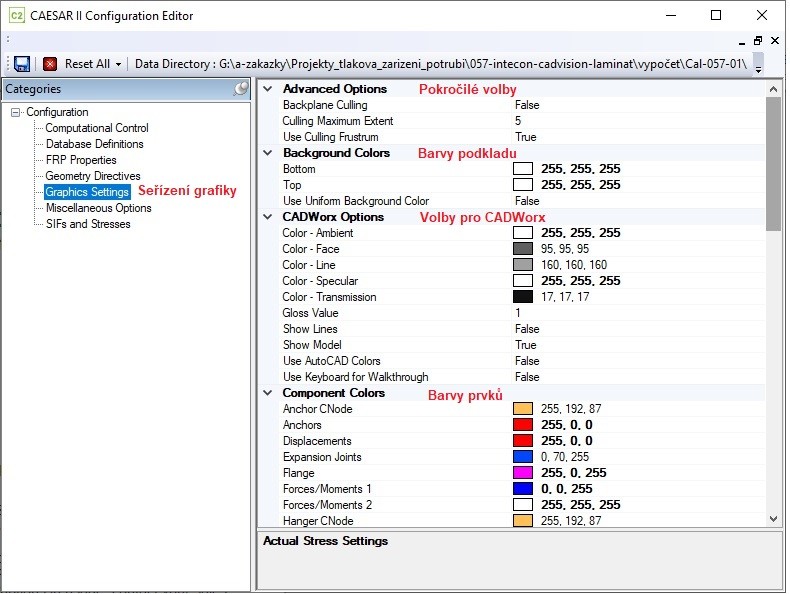The width and height of the screenshot is (790, 594).
Task: Click the Data Directory path text
Action: [440, 64]
